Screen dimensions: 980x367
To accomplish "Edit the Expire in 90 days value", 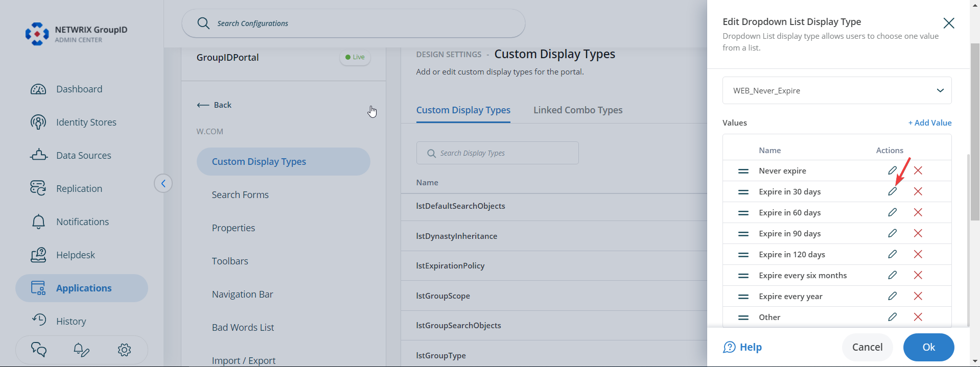I will (x=892, y=233).
